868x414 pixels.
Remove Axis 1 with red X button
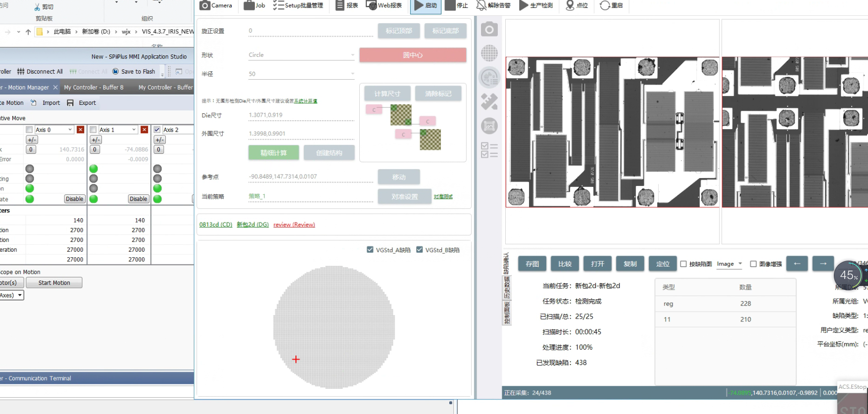pos(145,130)
